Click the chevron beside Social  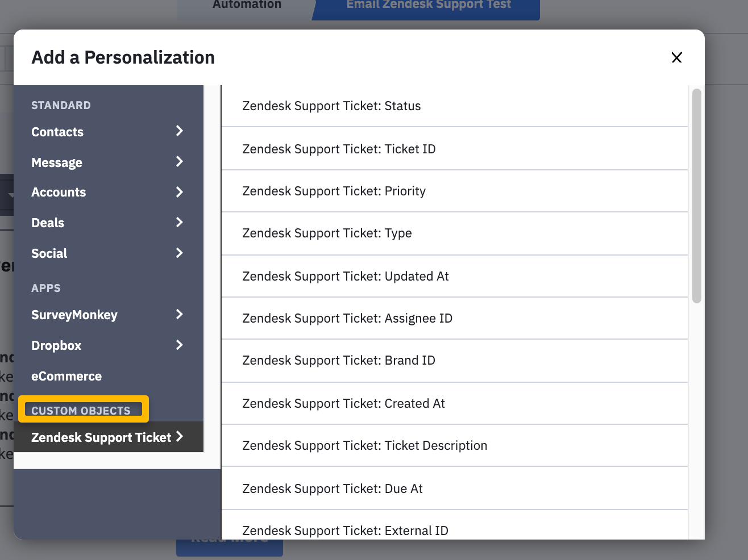point(180,253)
